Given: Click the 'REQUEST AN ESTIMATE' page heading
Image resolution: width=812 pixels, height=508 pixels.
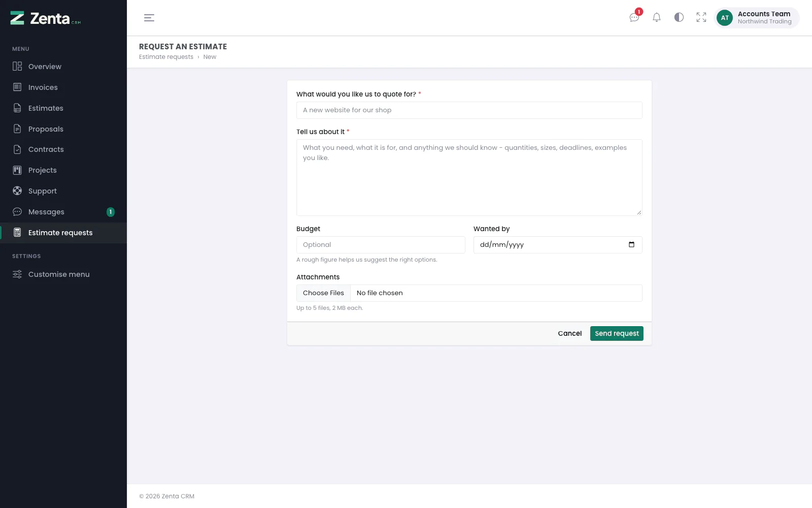Looking at the screenshot, I should 183,46.
